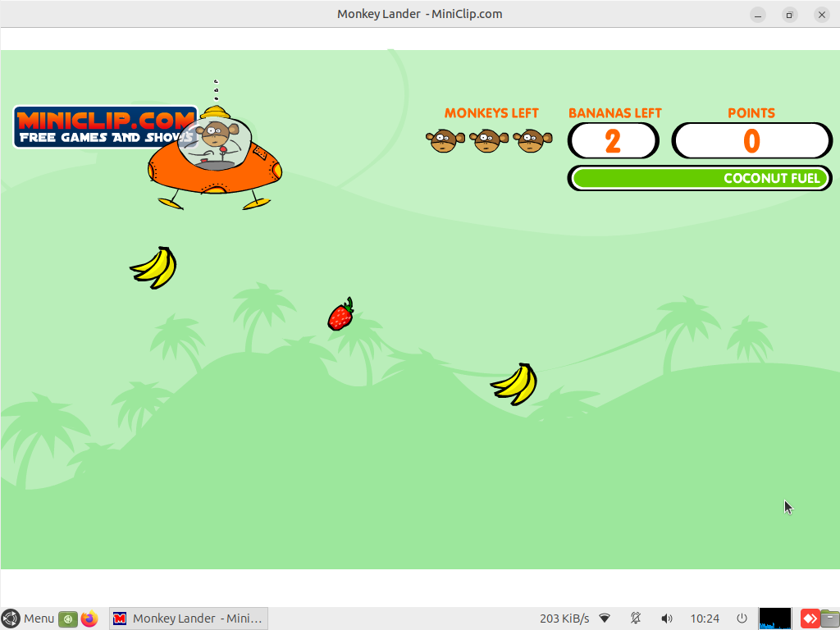This screenshot has height=630, width=840.
Task: Click the Monkey Lander window title bar
Action: click(419, 14)
